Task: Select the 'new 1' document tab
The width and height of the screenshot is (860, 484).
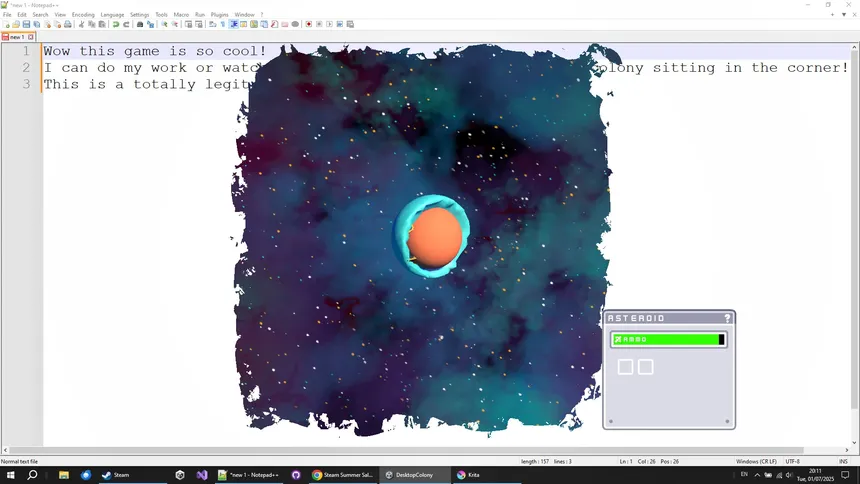Action: tap(16, 37)
